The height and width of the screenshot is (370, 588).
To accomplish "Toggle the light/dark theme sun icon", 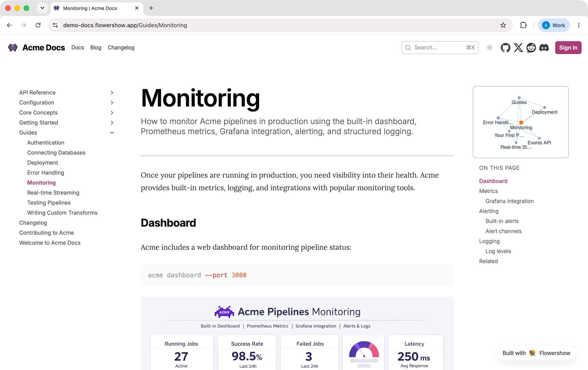I will [x=490, y=48].
